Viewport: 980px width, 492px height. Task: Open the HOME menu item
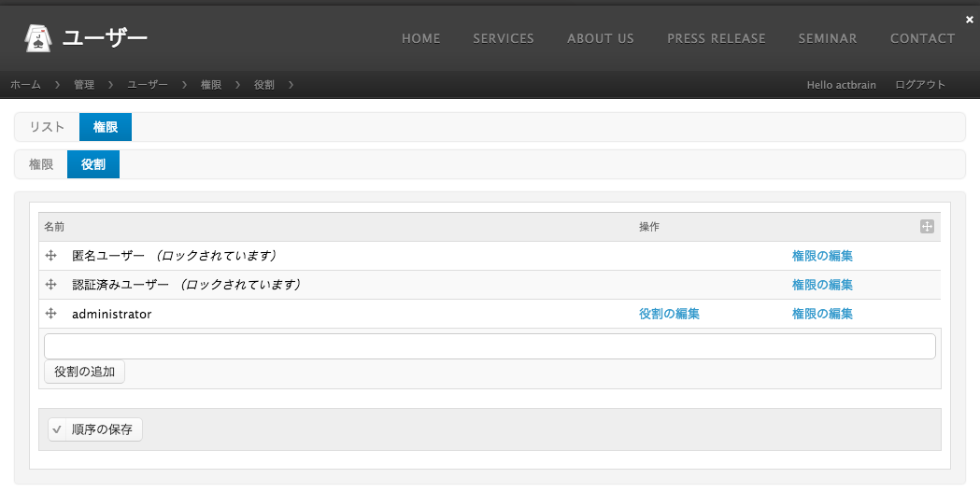coord(420,38)
